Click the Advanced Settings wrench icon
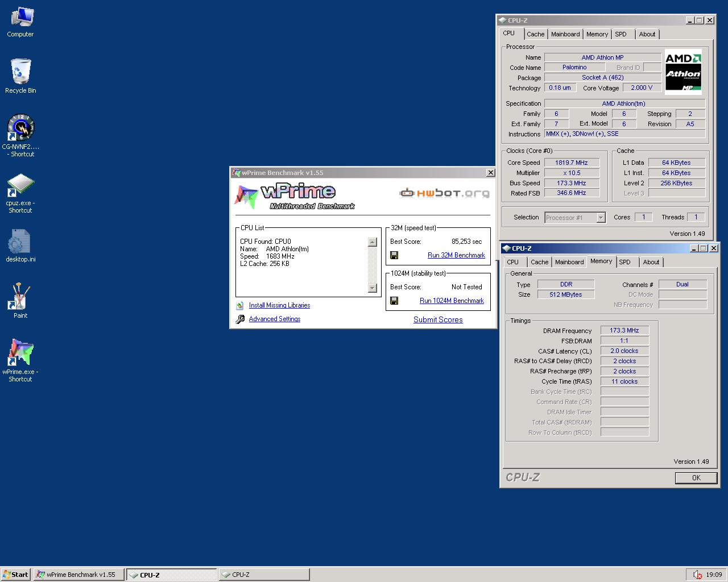 coord(240,319)
